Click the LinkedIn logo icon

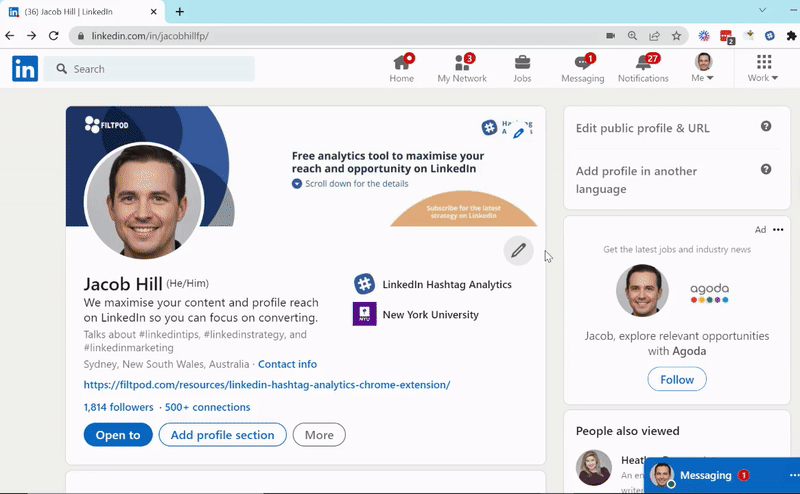pos(25,68)
